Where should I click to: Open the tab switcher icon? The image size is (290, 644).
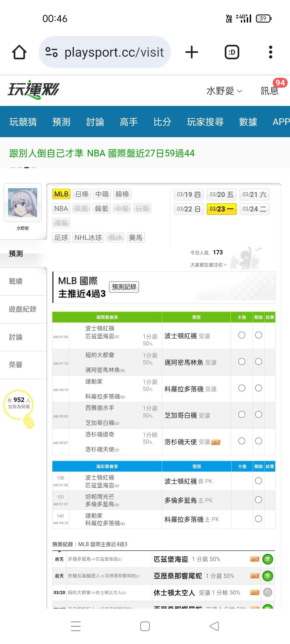tap(232, 52)
